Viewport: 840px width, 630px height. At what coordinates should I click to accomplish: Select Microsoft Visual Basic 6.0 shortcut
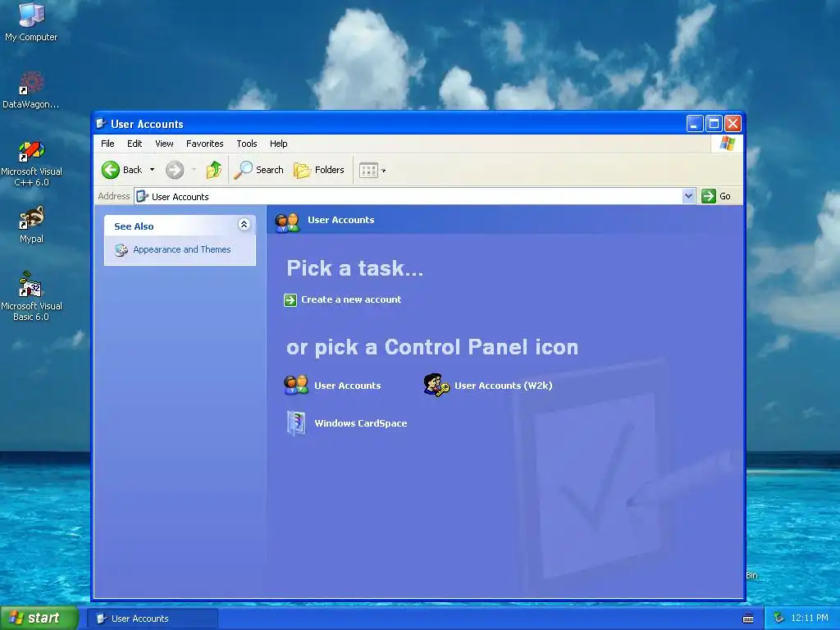click(x=31, y=297)
